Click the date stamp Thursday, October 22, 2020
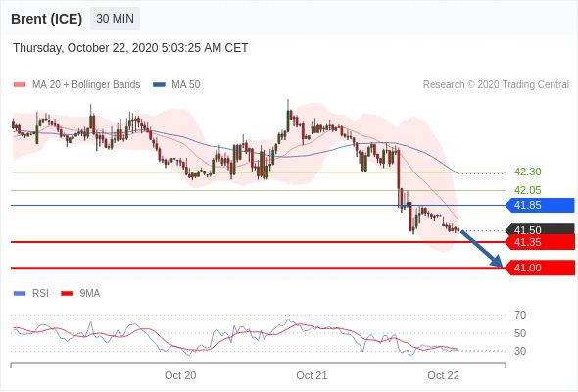This screenshot has width=578, height=392. click(x=130, y=48)
